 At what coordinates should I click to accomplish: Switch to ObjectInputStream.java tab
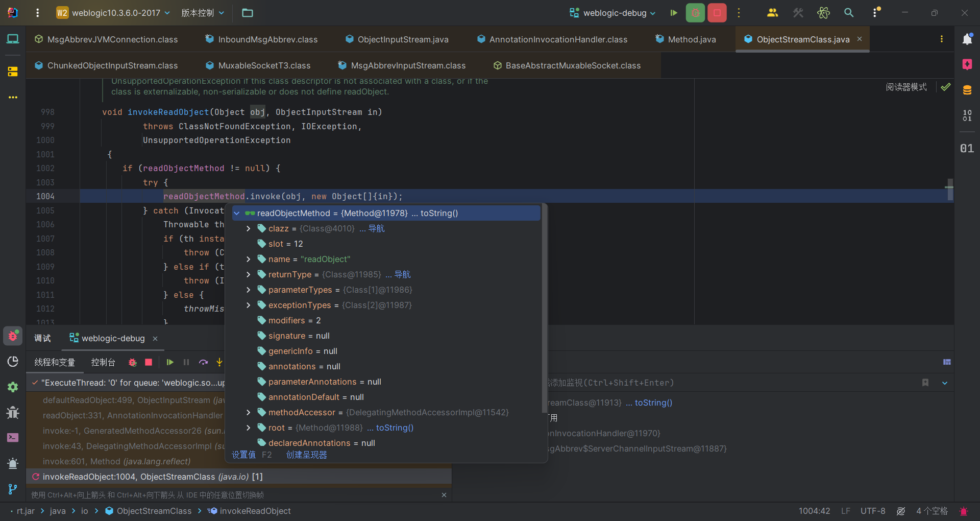(x=397, y=39)
